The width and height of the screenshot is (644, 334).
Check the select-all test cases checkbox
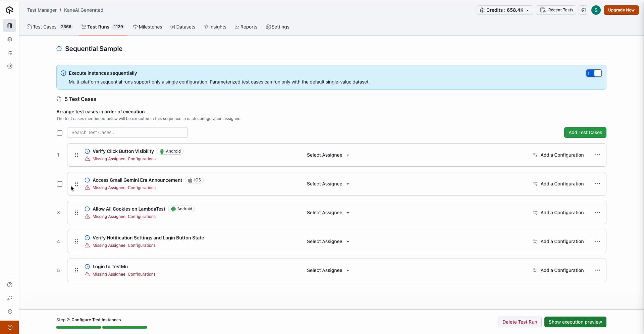coord(60,133)
